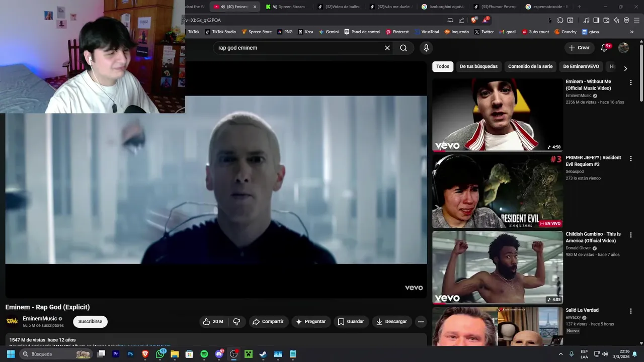Toggle taskbar microphone icon in system tray

(572, 354)
